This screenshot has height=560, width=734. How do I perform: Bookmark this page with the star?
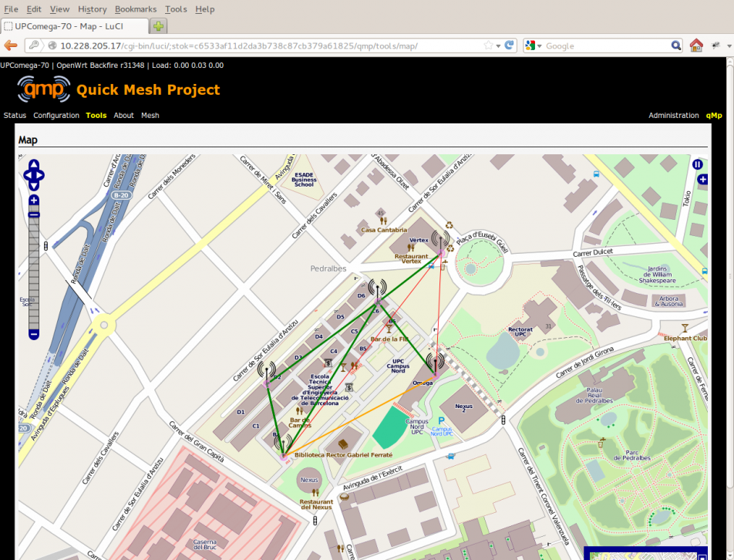[x=488, y=46]
